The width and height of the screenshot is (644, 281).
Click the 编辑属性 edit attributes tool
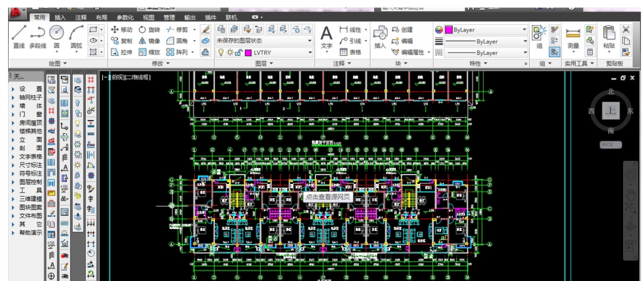tap(409, 52)
